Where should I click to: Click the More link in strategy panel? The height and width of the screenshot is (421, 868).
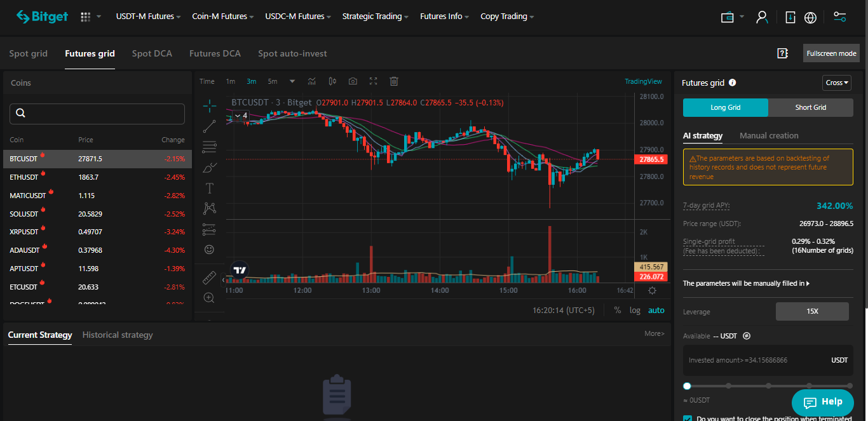[x=654, y=333]
